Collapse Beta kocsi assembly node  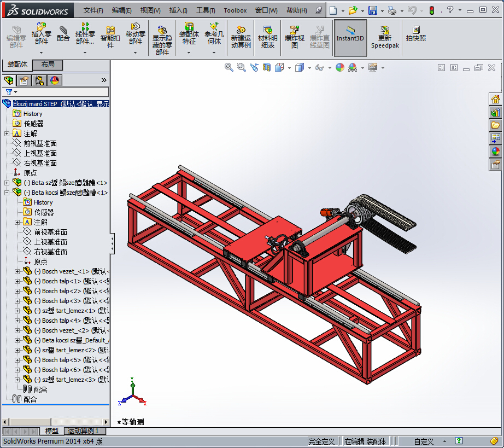(7, 193)
